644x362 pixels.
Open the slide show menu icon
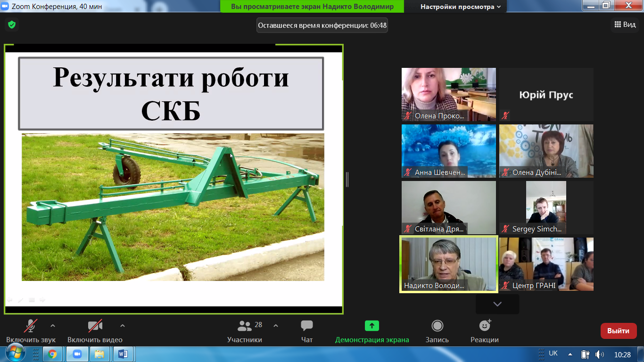tap(32, 299)
